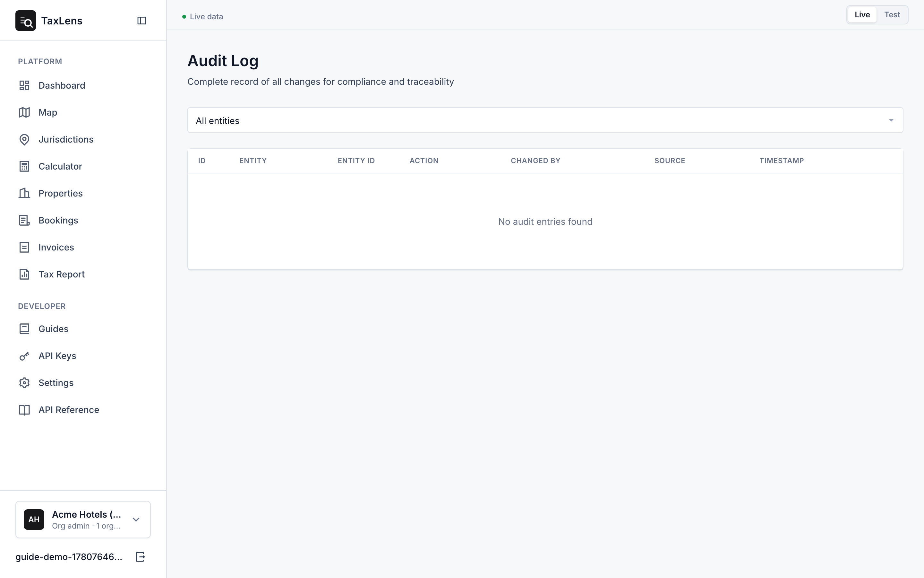The width and height of the screenshot is (924, 578).
Task: Click the ACTION column header
Action: tap(424, 161)
